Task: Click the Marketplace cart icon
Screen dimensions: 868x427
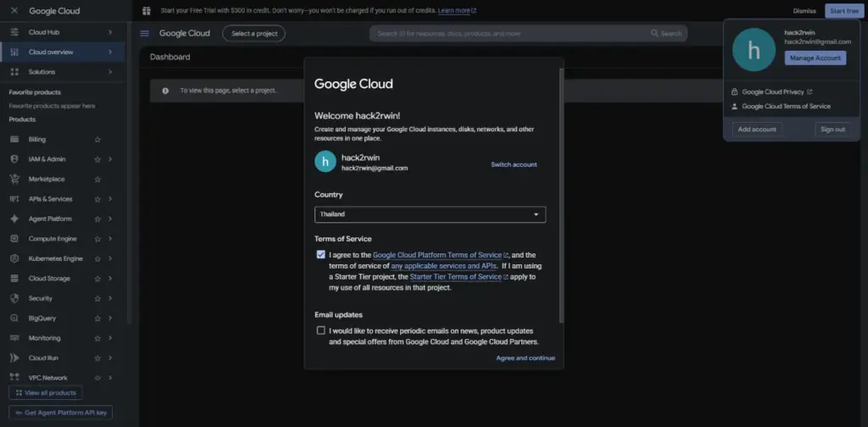Action: (14, 180)
